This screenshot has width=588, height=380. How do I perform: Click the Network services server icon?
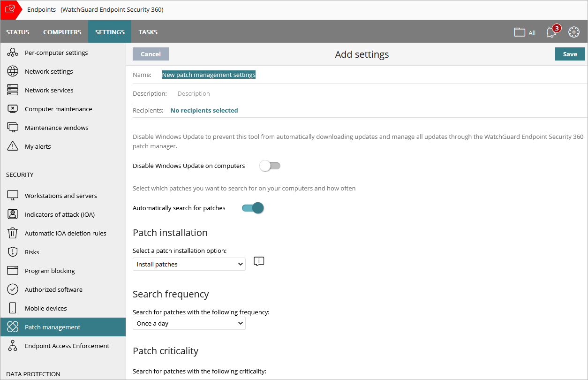point(13,90)
